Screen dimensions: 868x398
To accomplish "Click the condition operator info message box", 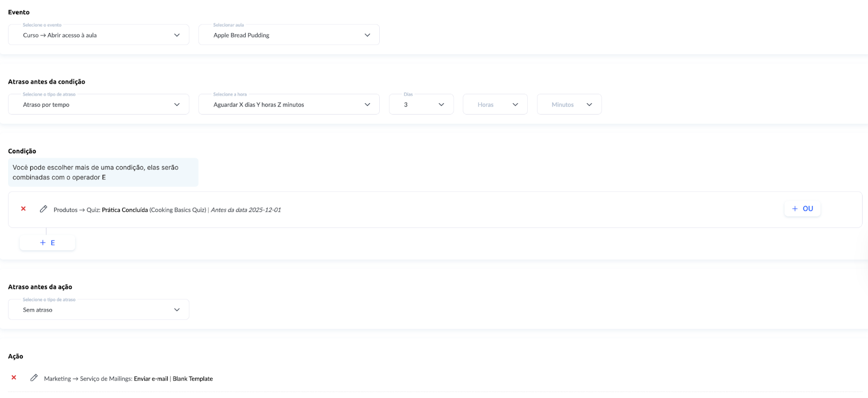I will tap(103, 173).
